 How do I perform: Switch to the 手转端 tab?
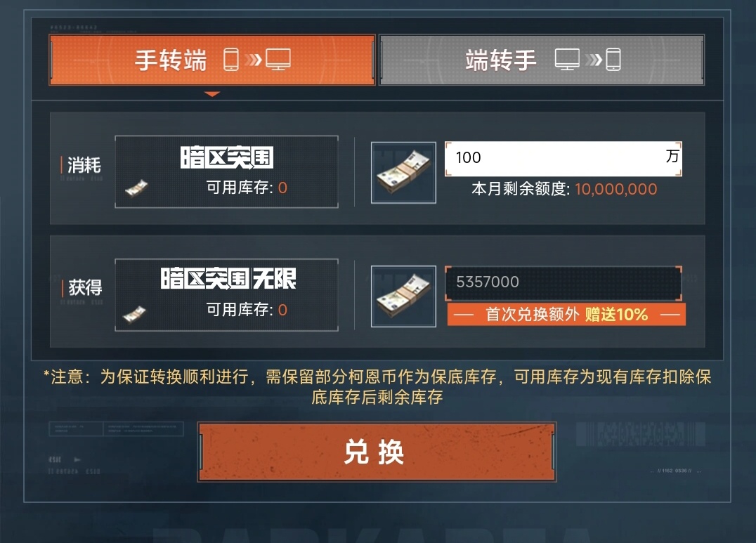tap(212, 60)
